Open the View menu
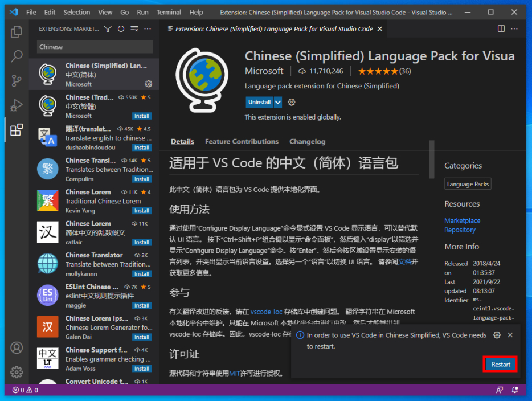This screenshot has height=401, width=532. pos(105,12)
